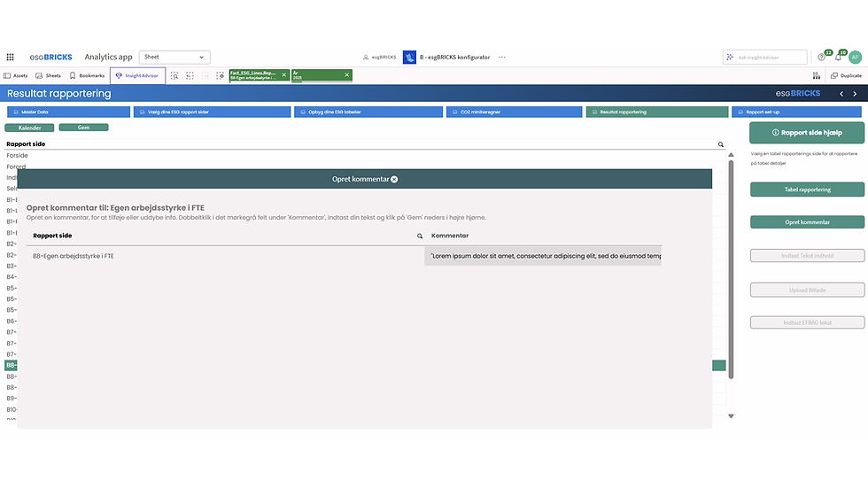Click the Duplicate sheet button

click(847, 76)
